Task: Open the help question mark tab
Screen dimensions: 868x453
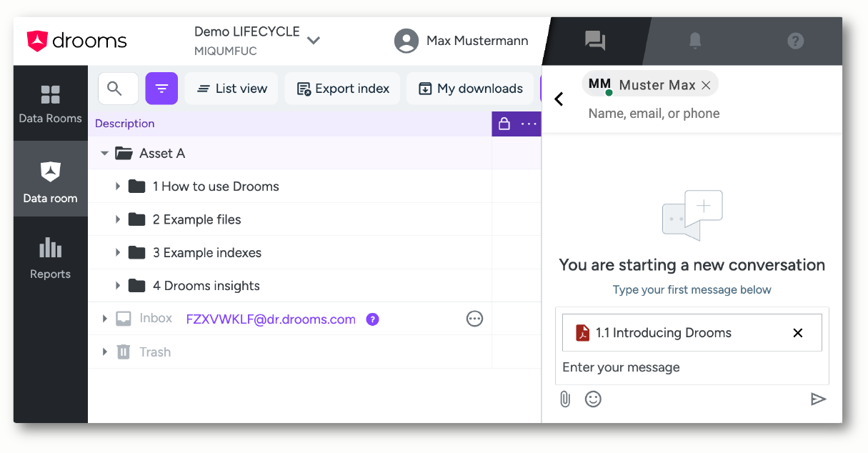Action: (x=796, y=41)
